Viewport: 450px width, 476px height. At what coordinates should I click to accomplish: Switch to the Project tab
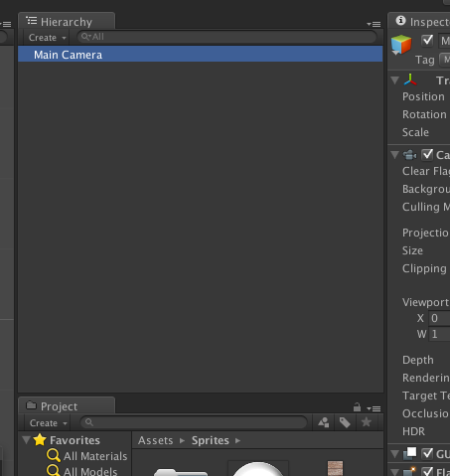[67, 406]
